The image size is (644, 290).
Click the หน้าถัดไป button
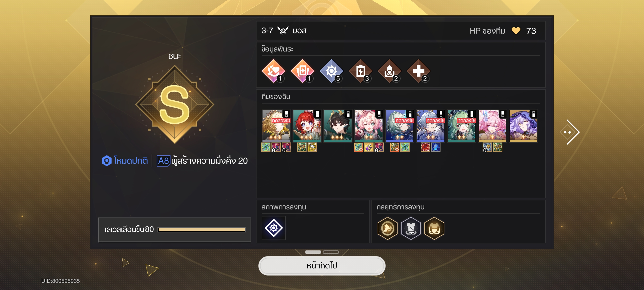click(x=322, y=266)
